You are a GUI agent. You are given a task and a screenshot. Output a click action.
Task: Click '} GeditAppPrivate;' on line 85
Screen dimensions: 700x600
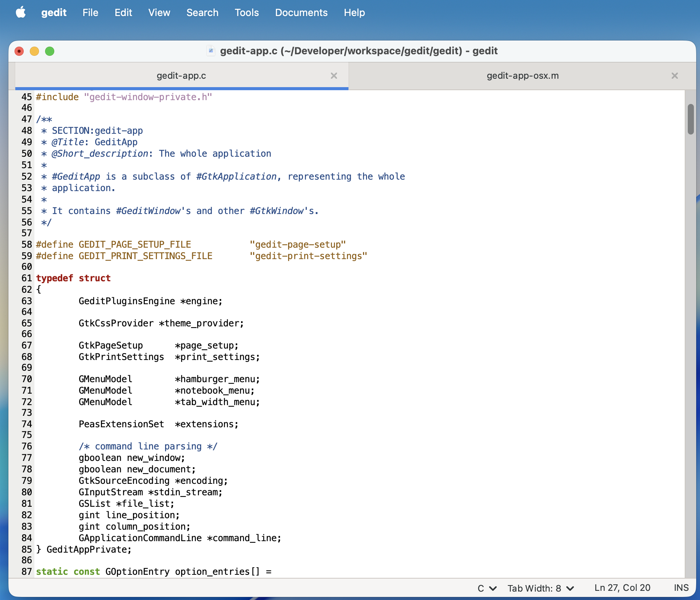[x=84, y=550]
